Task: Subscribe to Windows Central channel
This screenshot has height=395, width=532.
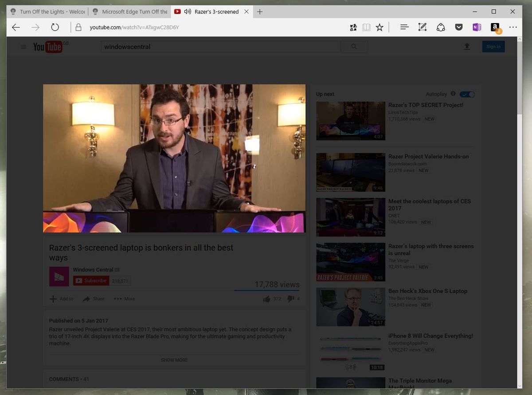Action: (x=91, y=280)
